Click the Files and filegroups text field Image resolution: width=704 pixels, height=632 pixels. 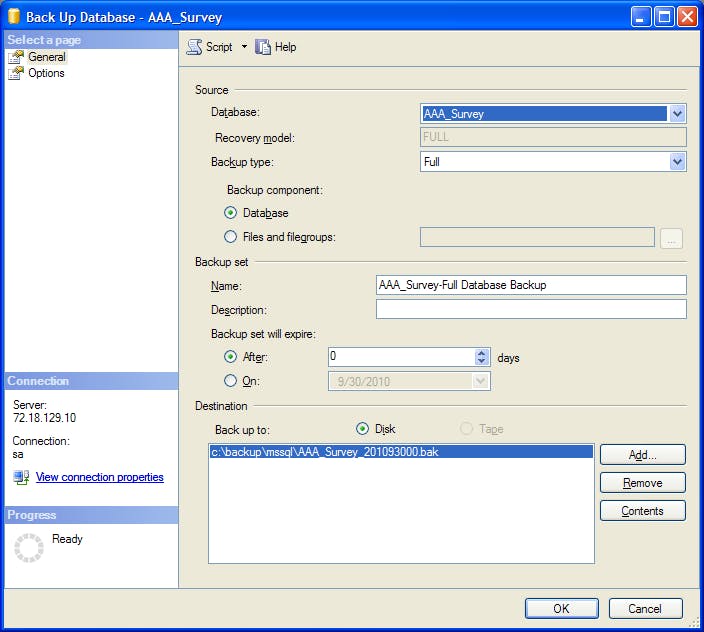click(537, 237)
